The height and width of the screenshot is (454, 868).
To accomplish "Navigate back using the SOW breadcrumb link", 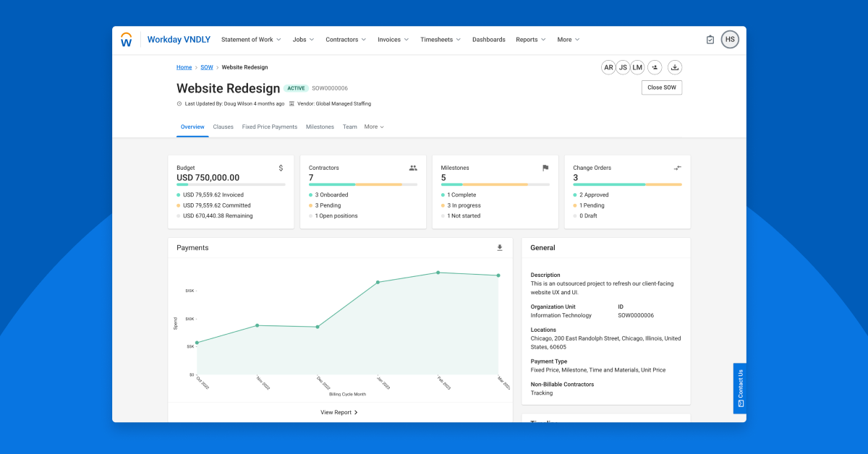I will pos(206,67).
